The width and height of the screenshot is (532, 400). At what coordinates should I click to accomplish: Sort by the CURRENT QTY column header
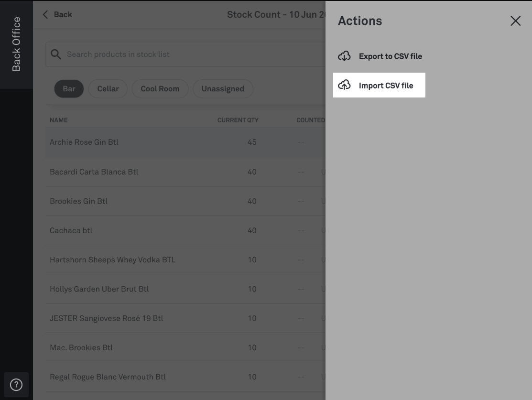[x=238, y=120]
